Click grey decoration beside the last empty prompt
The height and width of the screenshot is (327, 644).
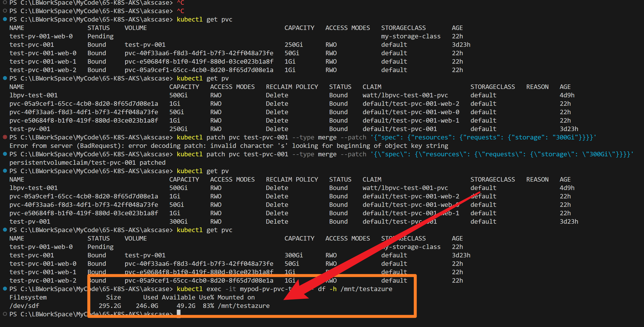(x=5, y=314)
